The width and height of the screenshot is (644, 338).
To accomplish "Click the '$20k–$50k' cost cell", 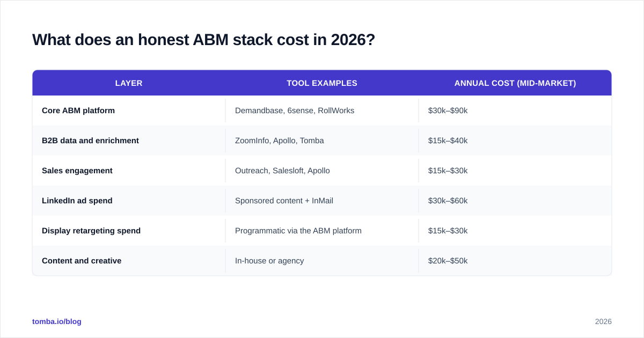I will click(515, 261).
